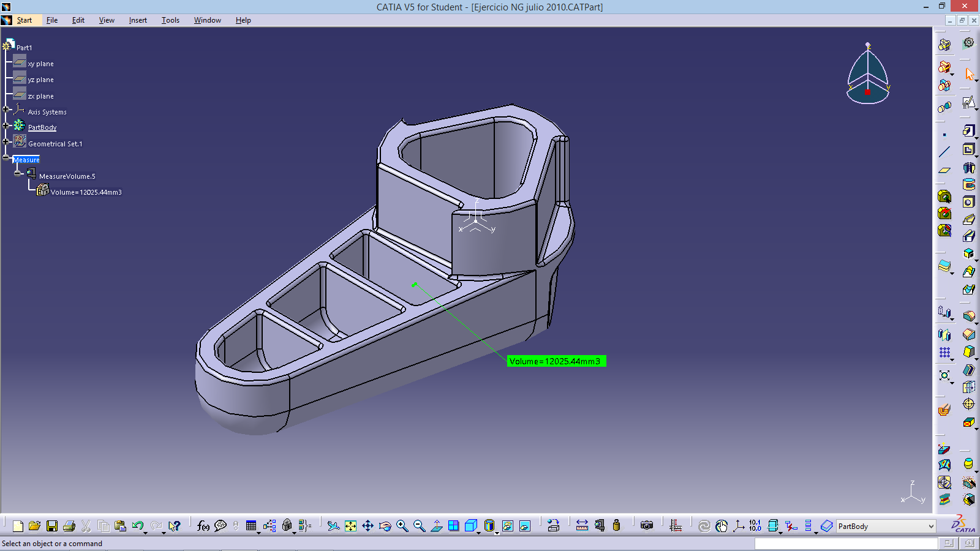Select the Pocket tool

[968, 149]
